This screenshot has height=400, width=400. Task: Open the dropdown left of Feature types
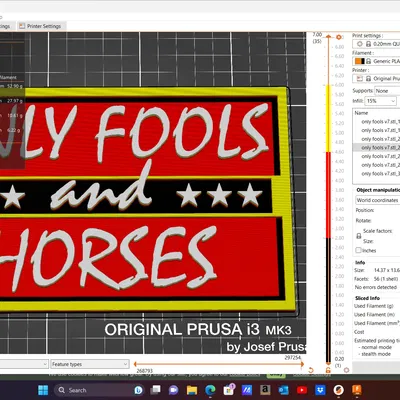pyautogui.click(x=23, y=364)
